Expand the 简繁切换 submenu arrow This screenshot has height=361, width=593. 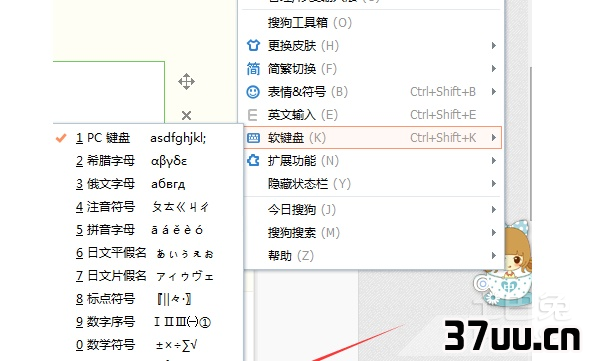(494, 68)
